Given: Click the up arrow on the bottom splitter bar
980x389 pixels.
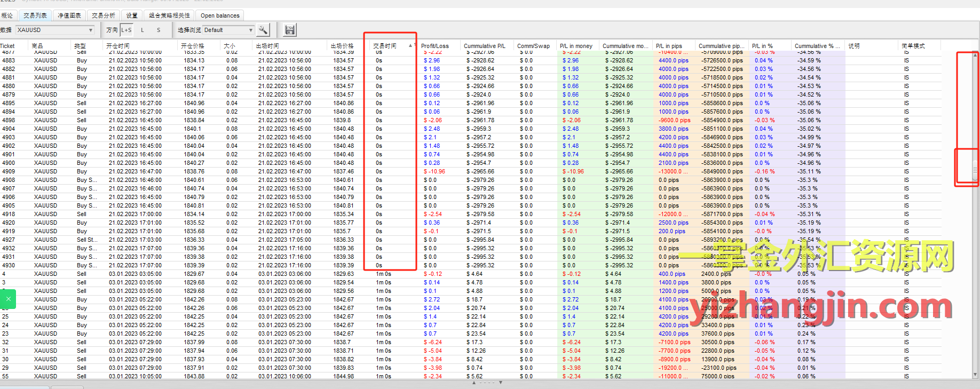Looking at the screenshot, I should [x=474, y=383].
